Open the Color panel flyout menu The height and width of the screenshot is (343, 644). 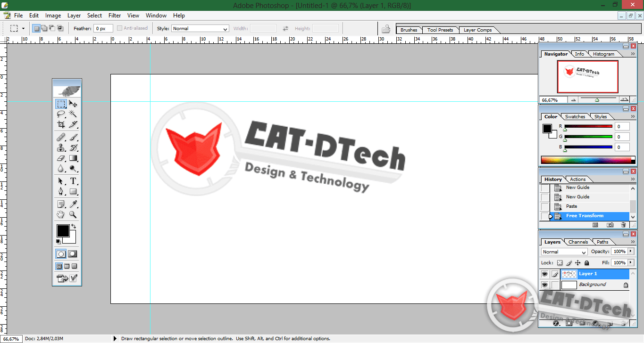633,117
